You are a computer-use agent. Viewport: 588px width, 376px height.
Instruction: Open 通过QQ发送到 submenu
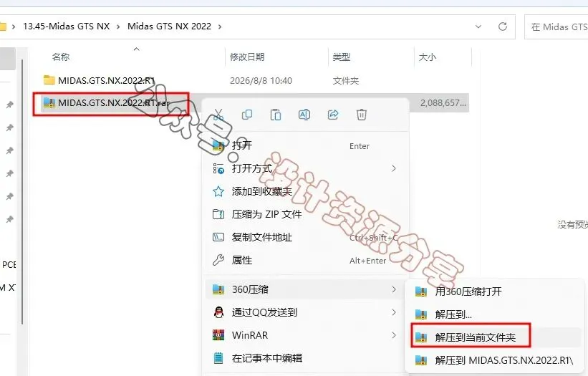[305, 312]
